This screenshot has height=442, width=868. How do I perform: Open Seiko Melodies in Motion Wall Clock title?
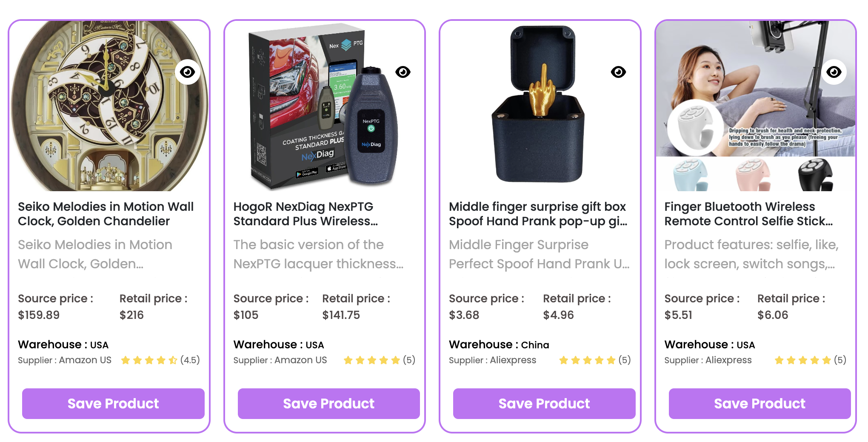click(106, 214)
